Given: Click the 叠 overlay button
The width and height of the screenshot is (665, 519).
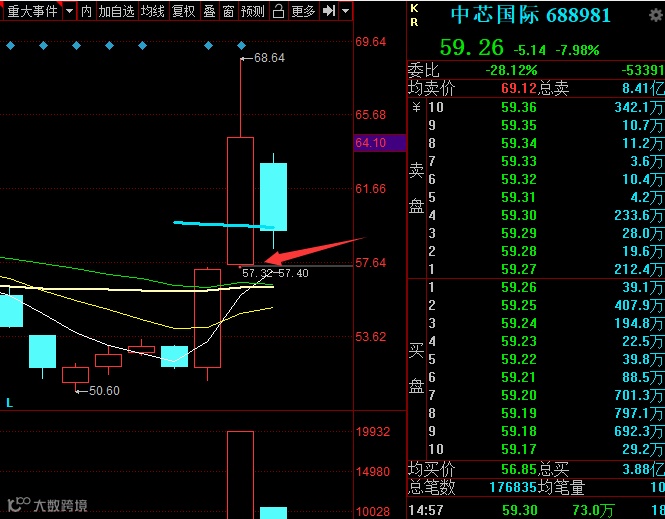Looking at the screenshot, I should 209,11.
